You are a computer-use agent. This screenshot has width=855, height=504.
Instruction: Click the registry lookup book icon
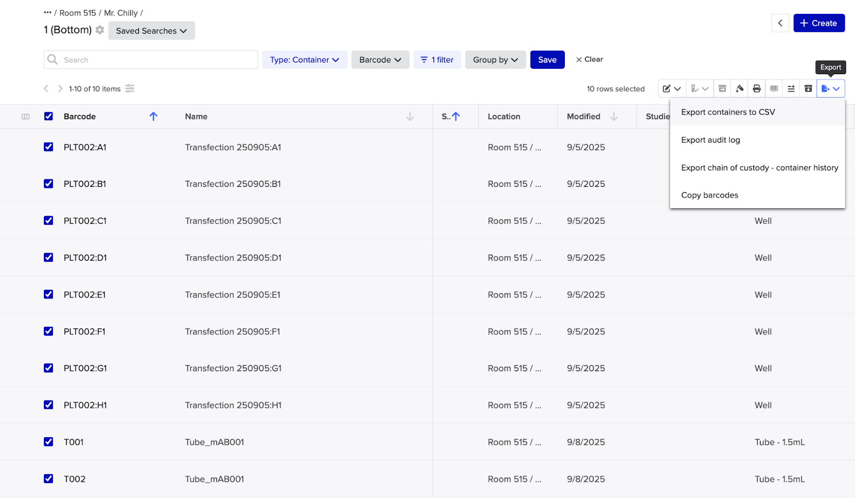tap(773, 88)
